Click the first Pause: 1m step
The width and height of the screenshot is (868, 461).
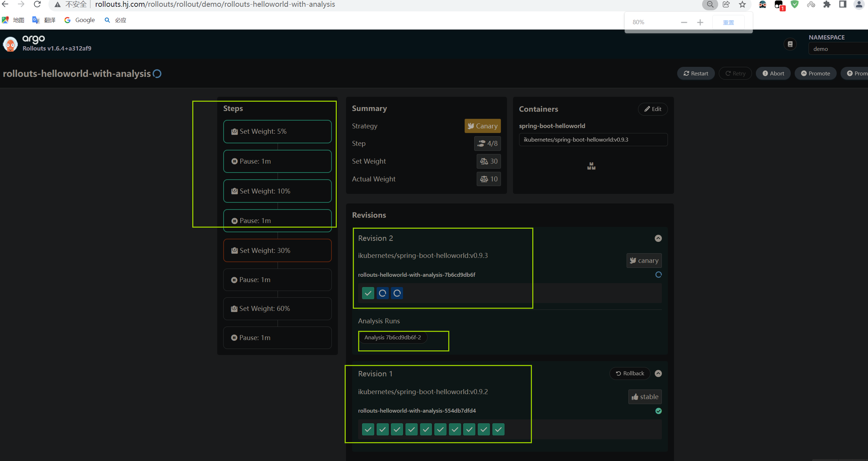pos(277,161)
